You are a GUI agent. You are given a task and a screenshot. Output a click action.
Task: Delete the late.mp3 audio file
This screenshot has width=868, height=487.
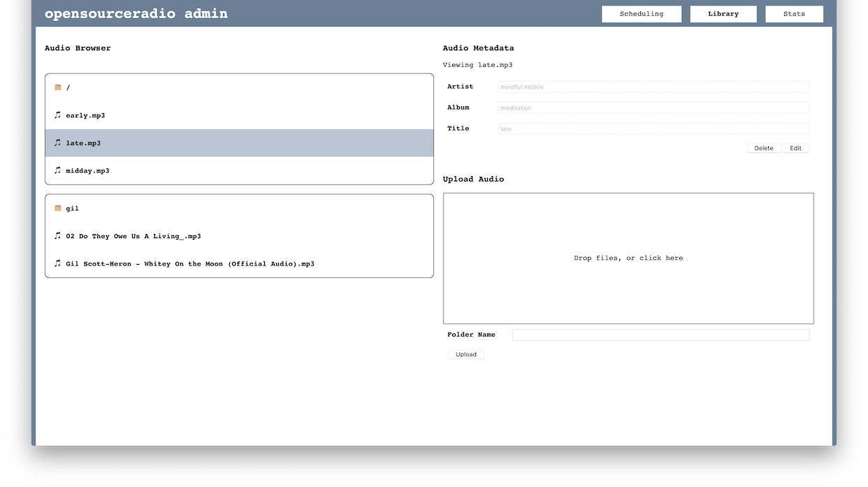coord(764,148)
